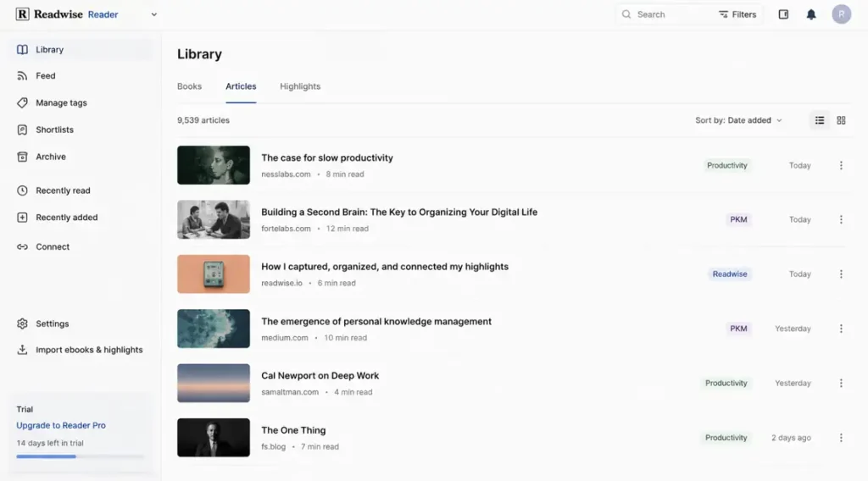The width and height of the screenshot is (868, 481).
Task: Click the Library book icon in sidebar
Action: coord(22,50)
